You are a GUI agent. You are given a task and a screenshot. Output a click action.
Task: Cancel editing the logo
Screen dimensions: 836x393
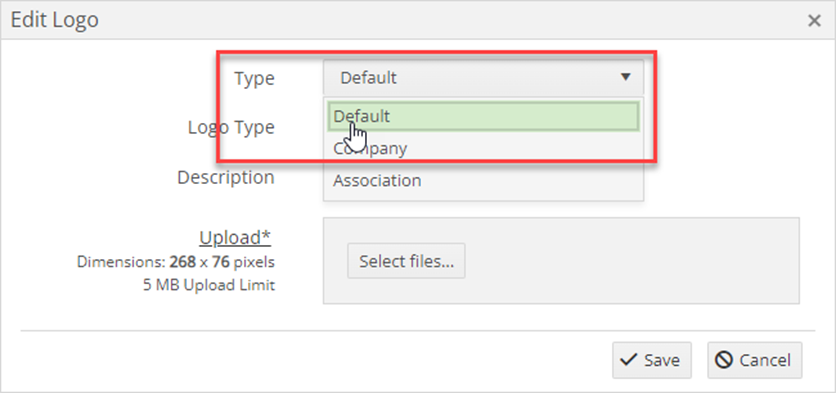[x=754, y=360]
